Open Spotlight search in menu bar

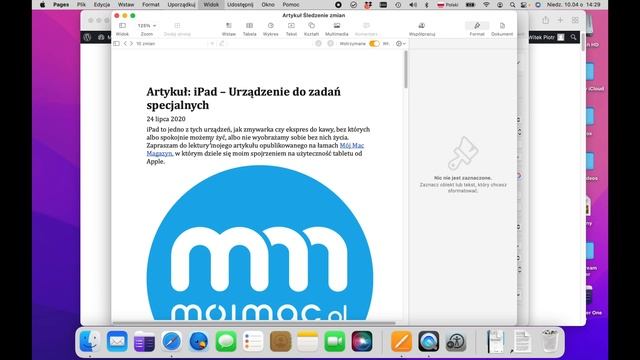[512, 4]
